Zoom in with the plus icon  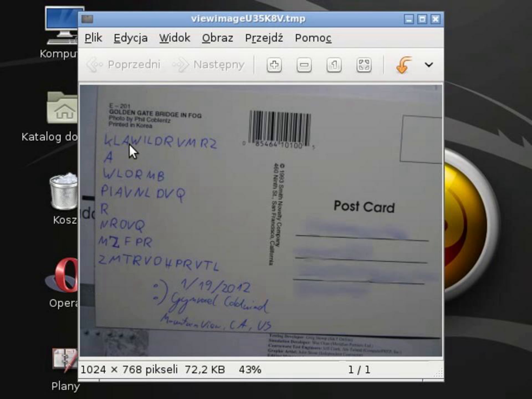click(274, 65)
